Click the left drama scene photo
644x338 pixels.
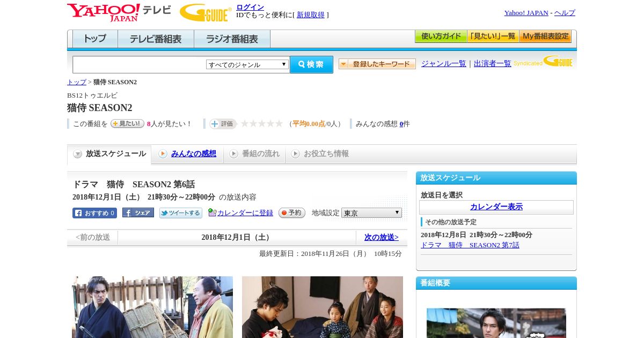point(152,307)
